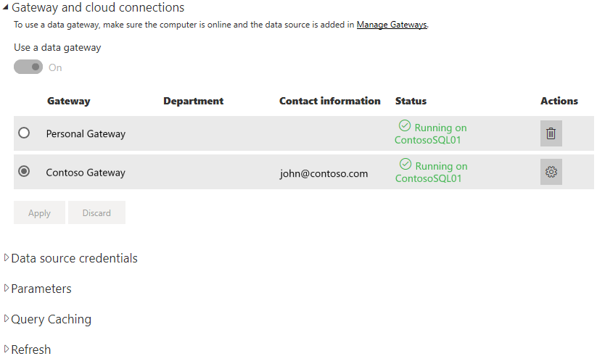Screen dimensions: 597x364
Task: Click john@contoso.com contact text
Action: coord(324,173)
